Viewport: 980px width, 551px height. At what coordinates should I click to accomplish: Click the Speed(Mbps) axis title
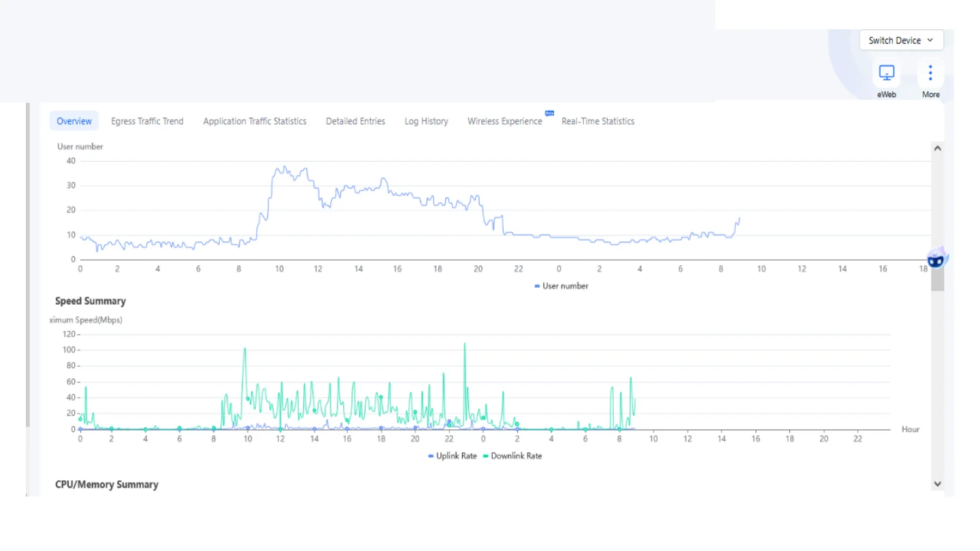coord(86,320)
